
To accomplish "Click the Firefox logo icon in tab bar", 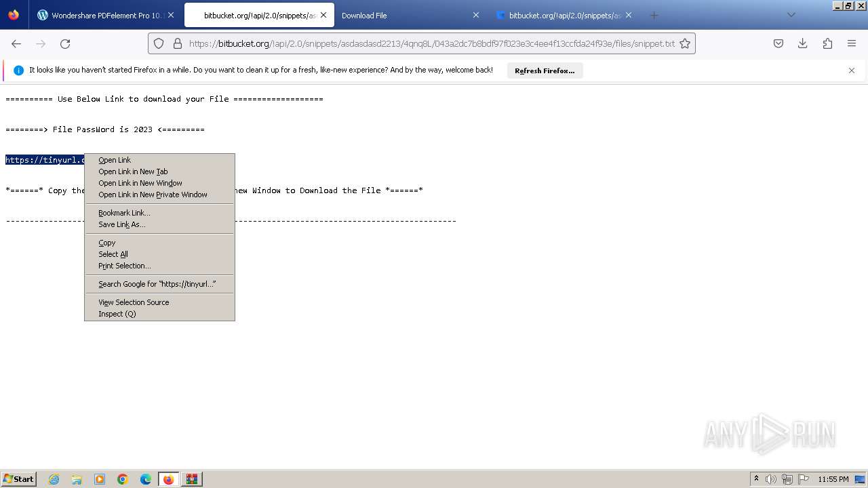I will coord(14,15).
